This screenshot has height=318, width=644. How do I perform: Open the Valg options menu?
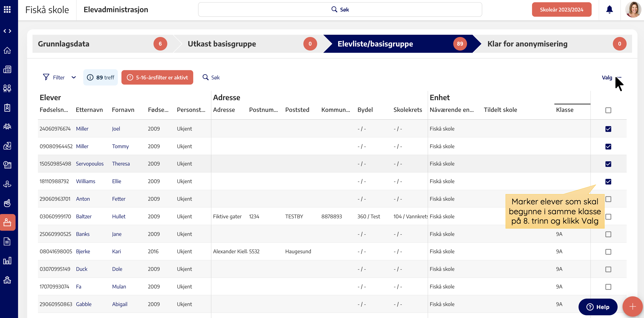[x=611, y=77]
